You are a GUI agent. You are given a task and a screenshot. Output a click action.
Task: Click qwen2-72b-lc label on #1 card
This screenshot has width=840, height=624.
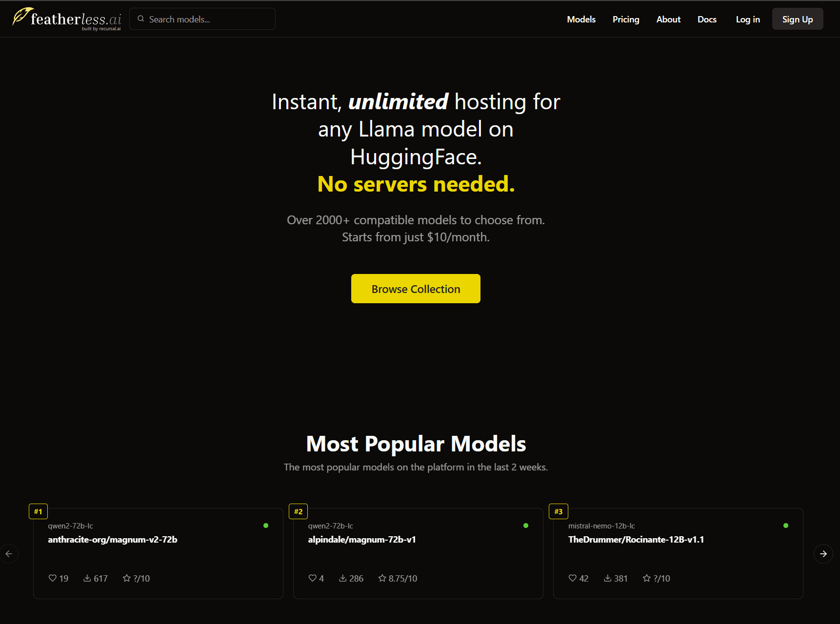(x=70, y=526)
